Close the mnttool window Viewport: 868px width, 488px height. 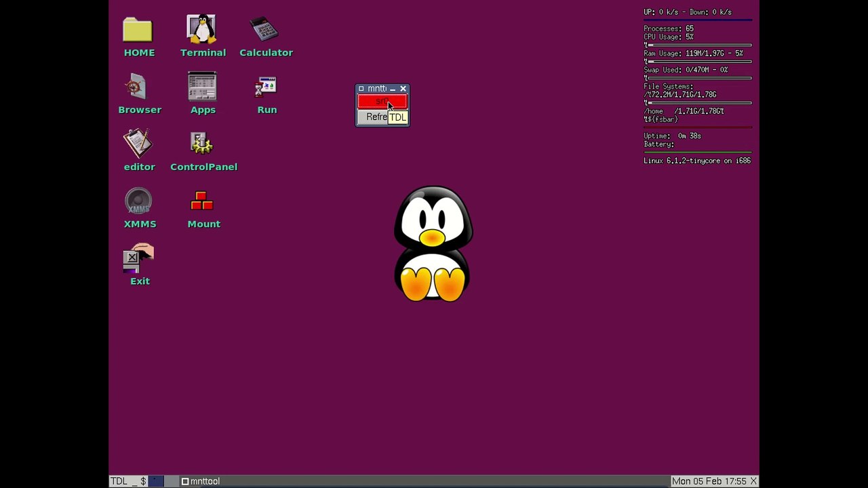coord(403,89)
